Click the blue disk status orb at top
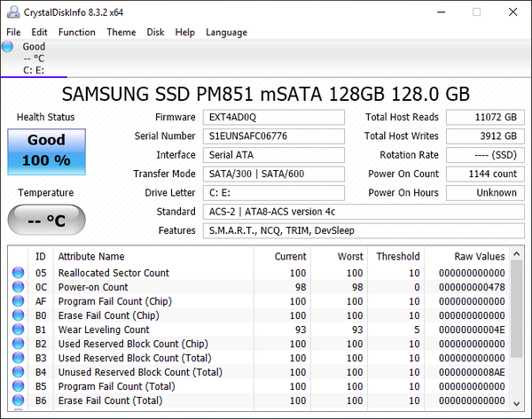 pos(7,46)
